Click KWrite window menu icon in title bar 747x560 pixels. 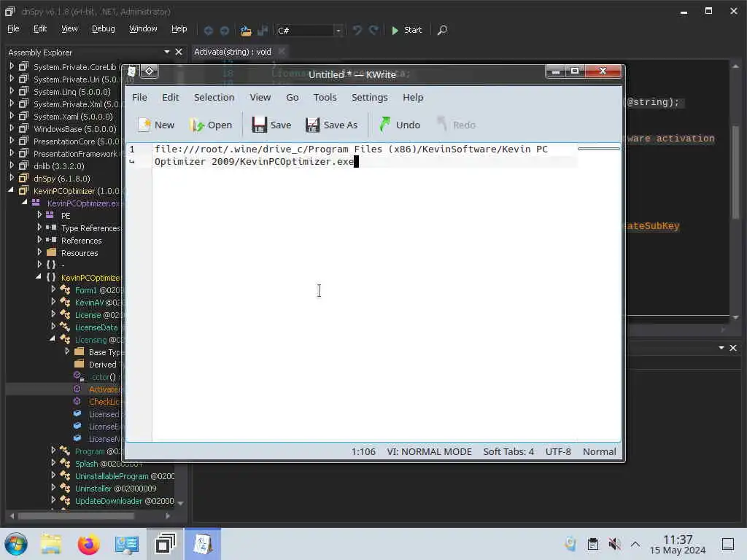click(132, 71)
